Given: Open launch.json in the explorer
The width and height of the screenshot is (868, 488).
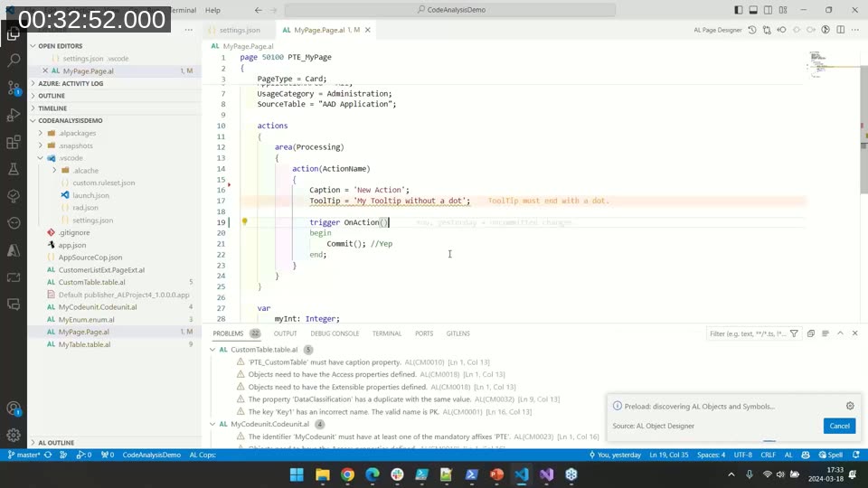Looking at the screenshot, I should 90,195.
